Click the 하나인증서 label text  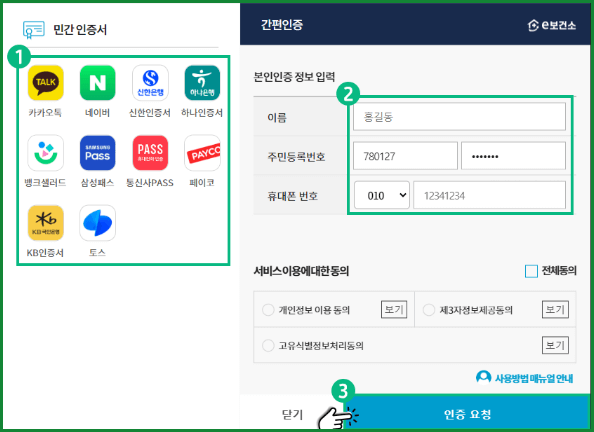202,113
